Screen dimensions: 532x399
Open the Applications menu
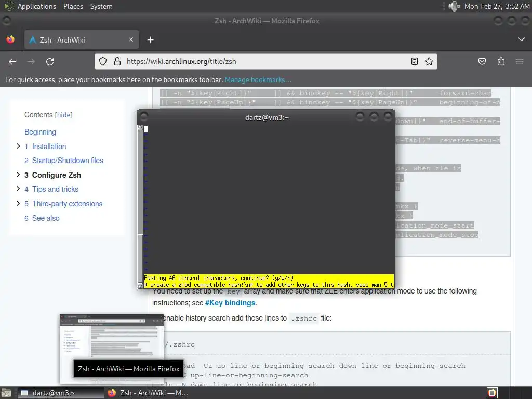click(x=37, y=6)
